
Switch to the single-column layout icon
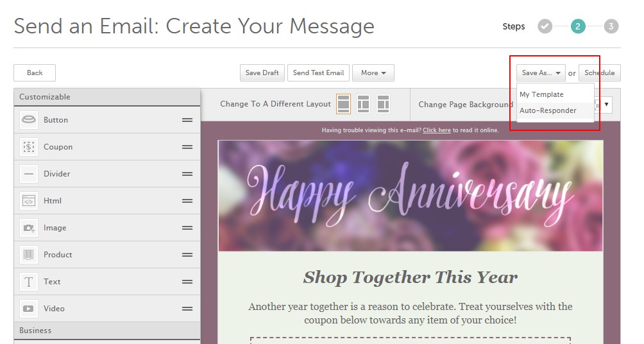tap(343, 104)
